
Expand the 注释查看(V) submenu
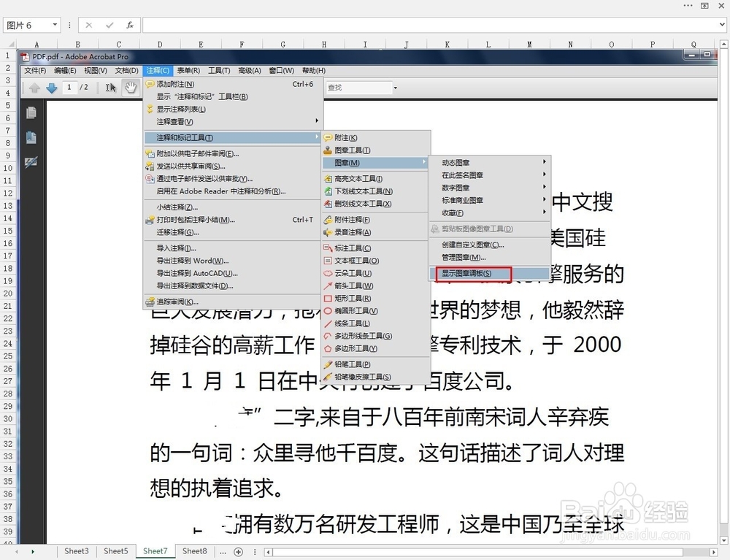pos(233,122)
